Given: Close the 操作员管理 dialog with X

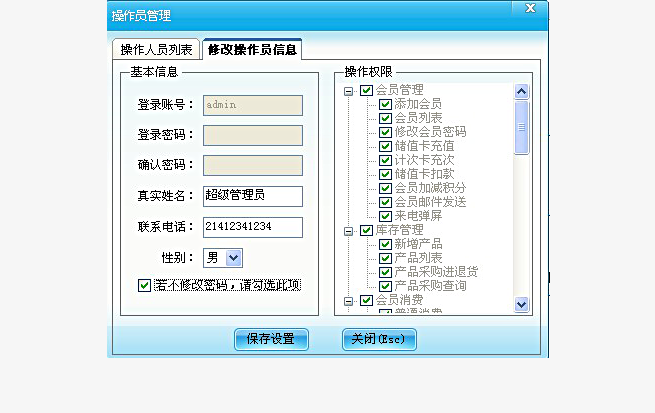Looking at the screenshot, I should [530, 8].
